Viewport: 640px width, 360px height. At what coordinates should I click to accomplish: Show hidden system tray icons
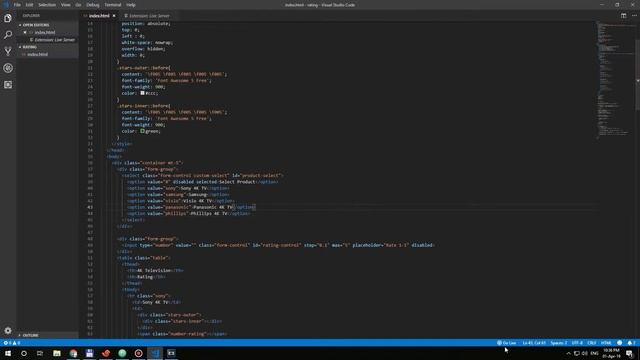(x=569, y=353)
